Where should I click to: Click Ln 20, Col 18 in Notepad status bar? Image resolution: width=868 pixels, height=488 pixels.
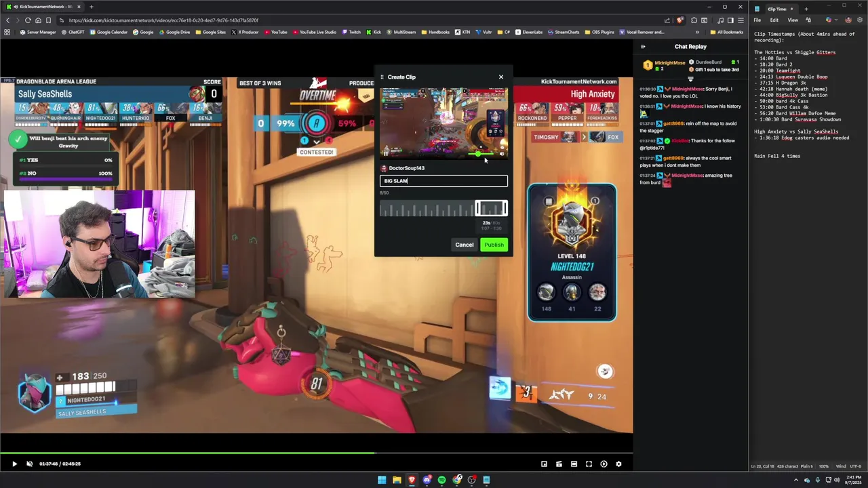coord(763,466)
